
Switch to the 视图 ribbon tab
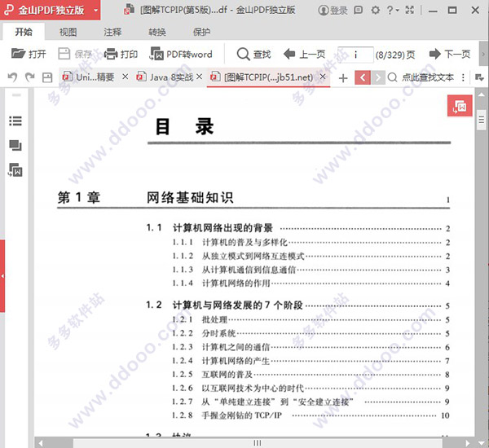(x=68, y=32)
